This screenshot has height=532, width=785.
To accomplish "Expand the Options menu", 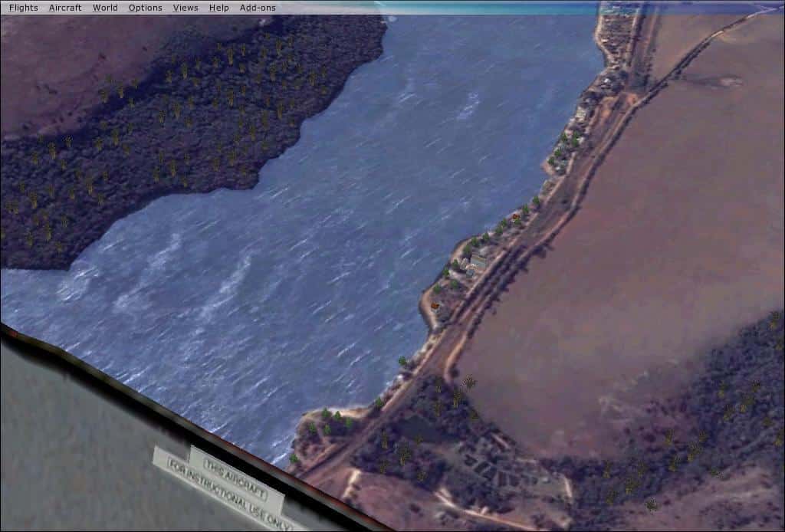I will click(x=145, y=8).
